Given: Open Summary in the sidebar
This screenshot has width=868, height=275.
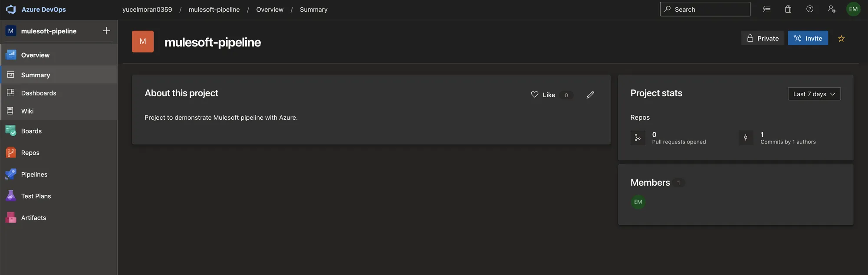Looking at the screenshot, I should point(59,75).
